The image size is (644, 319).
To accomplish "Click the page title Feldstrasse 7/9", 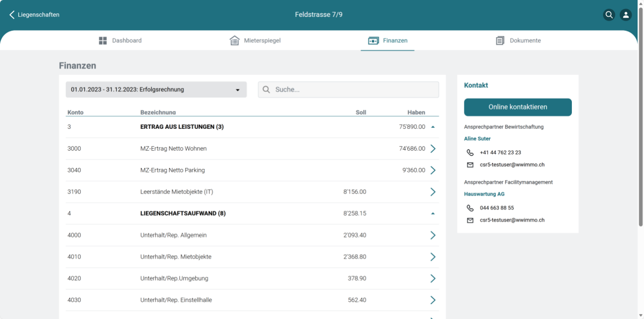I will click(319, 15).
